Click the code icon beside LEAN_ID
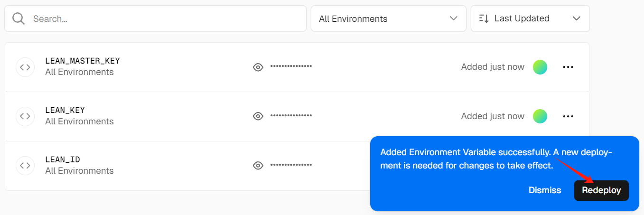 click(25, 166)
